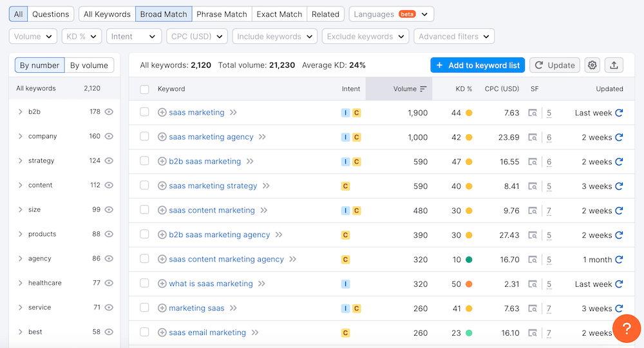The height and width of the screenshot is (348, 644).
Task: Open the Volume filter dropdown
Action: 33,37
